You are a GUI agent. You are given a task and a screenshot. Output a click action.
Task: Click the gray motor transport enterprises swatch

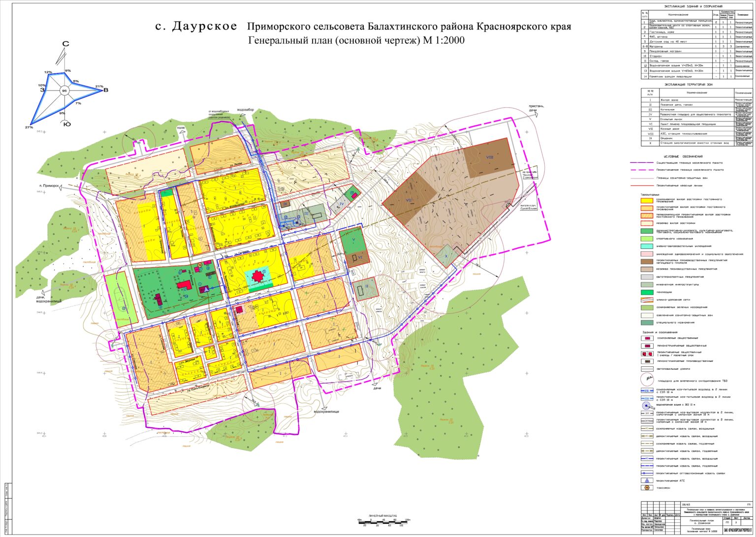click(647, 277)
